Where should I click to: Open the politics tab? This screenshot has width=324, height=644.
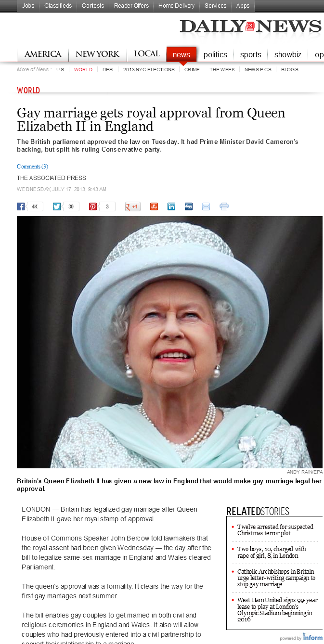point(215,55)
